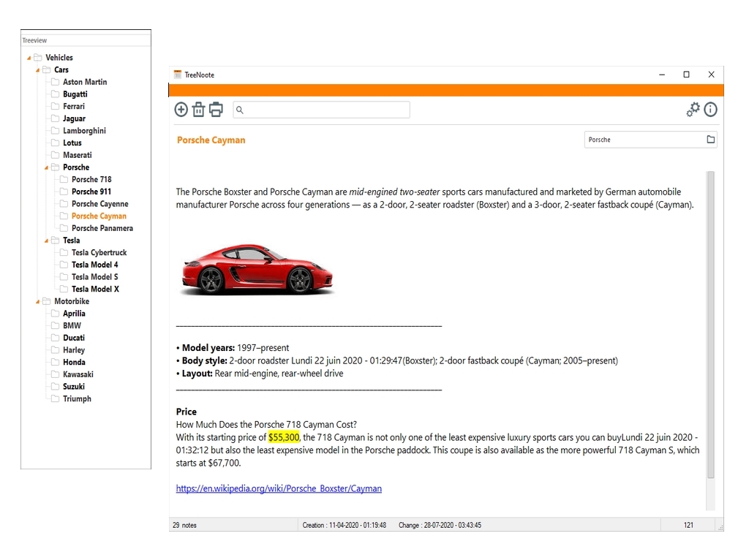
Task: Select BMW in the tree
Action: coord(72,325)
